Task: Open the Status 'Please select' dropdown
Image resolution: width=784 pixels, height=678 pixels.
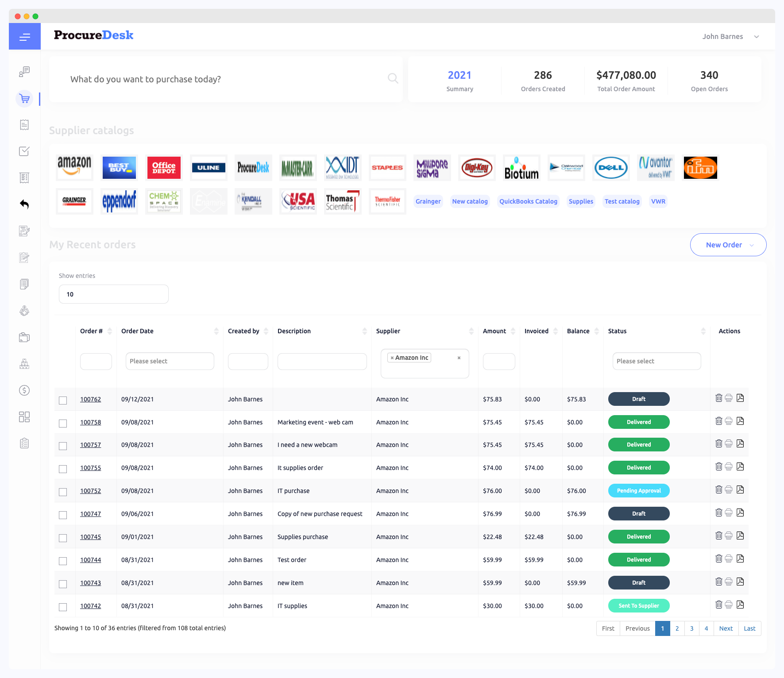Action: [657, 361]
